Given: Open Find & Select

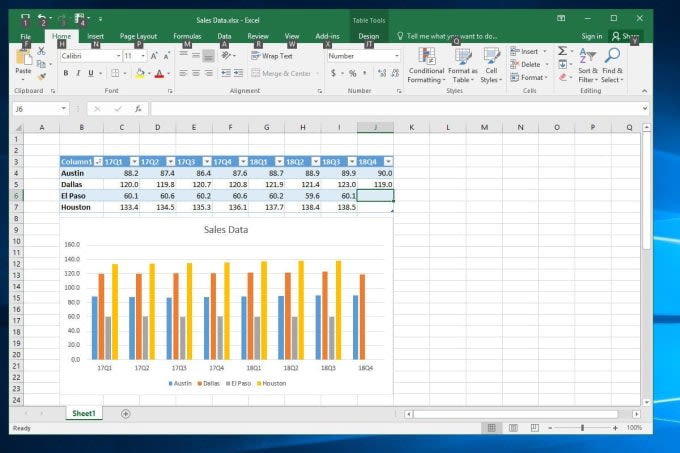Looking at the screenshot, I should point(612,65).
